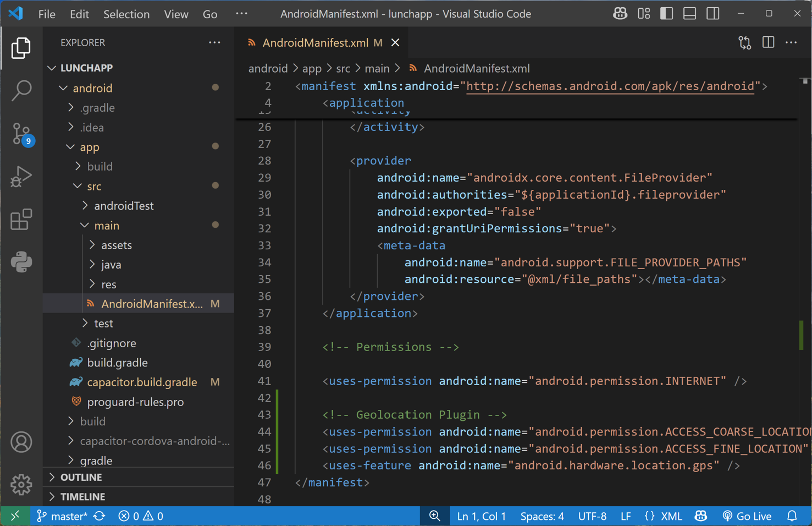The width and height of the screenshot is (812, 526).
Task: Click the 'android' breadcrumb segment
Action: tap(268, 68)
